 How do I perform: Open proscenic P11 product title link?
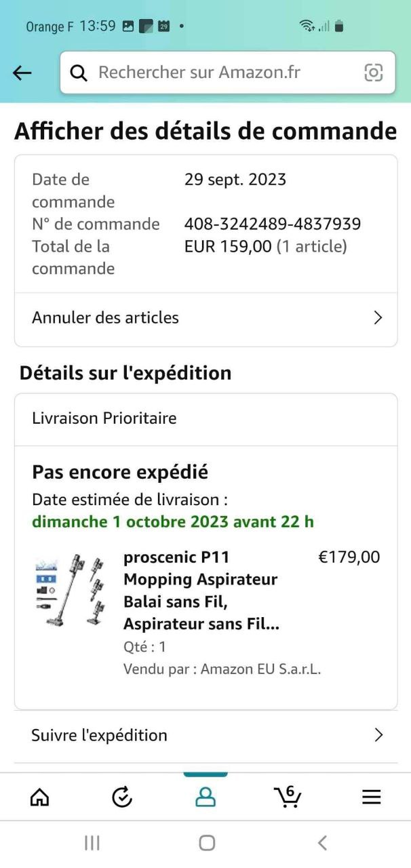pyautogui.click(x=201, y=591)
